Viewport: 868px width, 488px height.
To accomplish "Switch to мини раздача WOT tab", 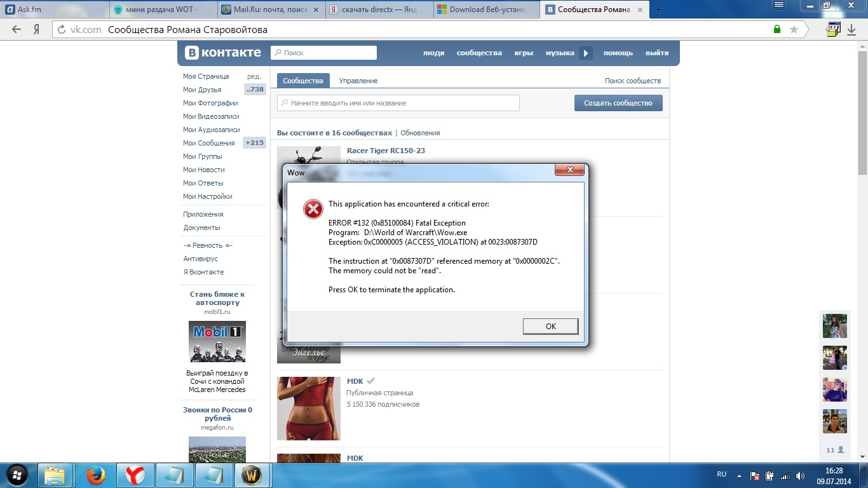I will pyautogui.click(x=162, y=10).
